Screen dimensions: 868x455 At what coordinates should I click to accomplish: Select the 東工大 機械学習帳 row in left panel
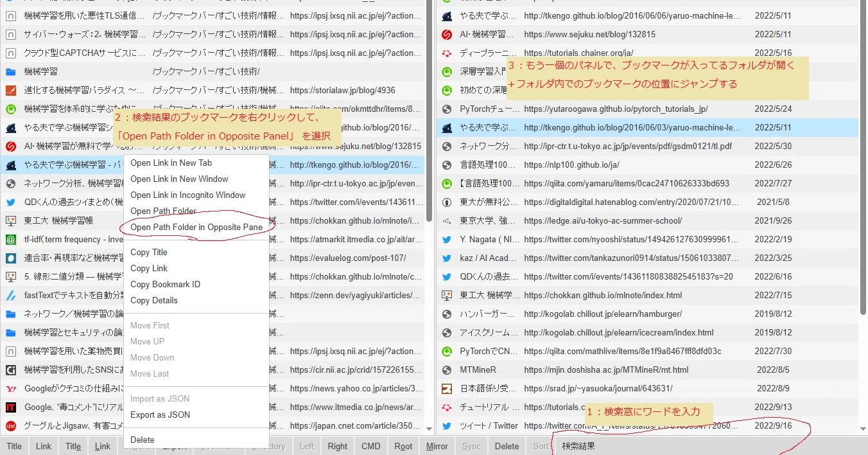pyautogui.click(x=213, y=220)
